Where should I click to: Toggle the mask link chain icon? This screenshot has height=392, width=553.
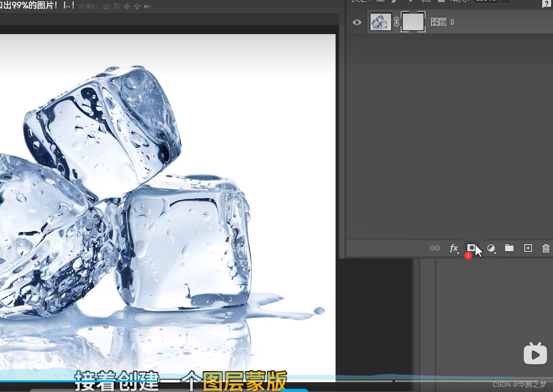[396, 22]
